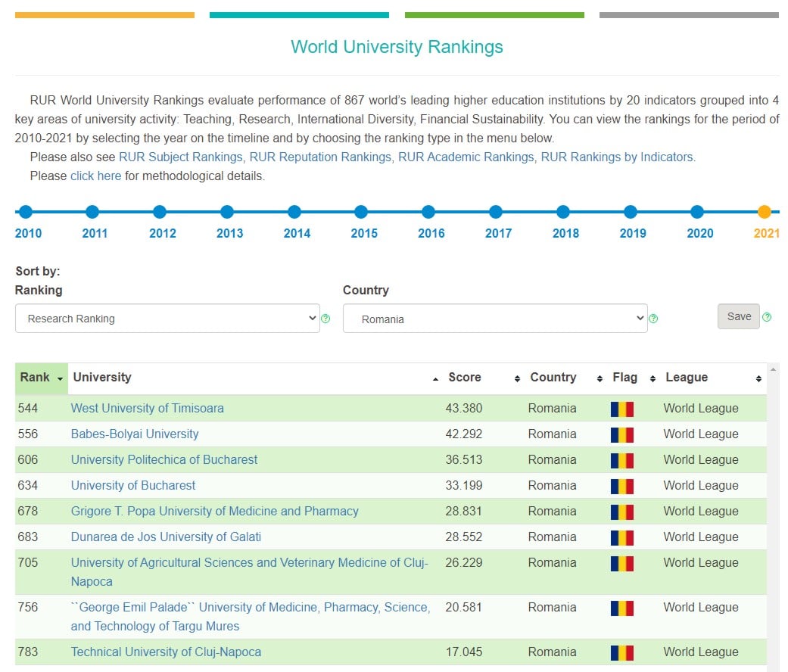Viewport: 788px width, 672px height.
Task: Select year 2010 on the timeline
Action: (x=26, y=212)
